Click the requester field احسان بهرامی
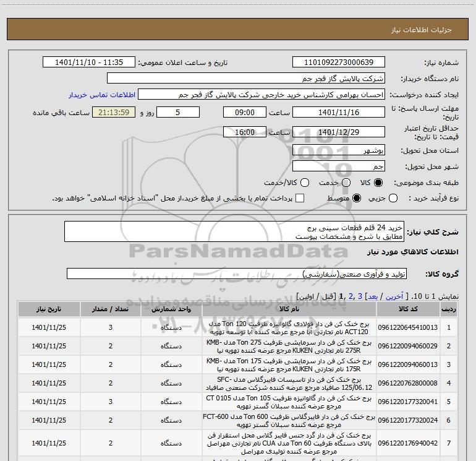 pos(261,95)
